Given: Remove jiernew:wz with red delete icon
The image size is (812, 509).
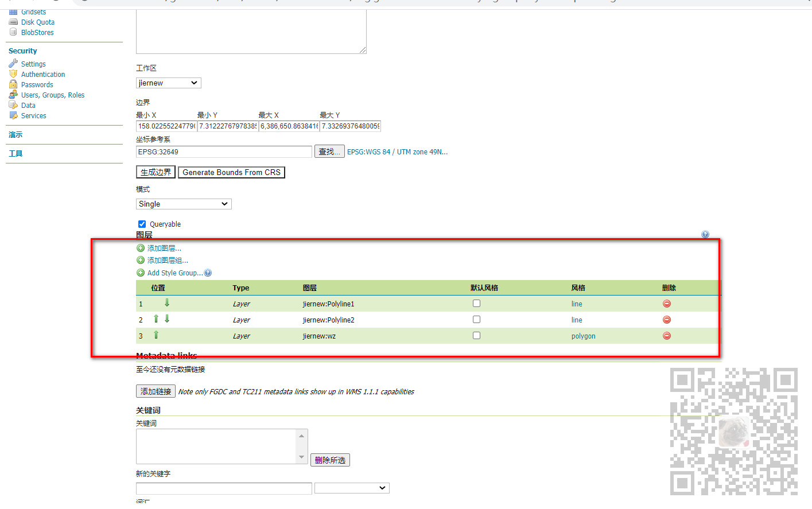Looking at the screenshot, I should point(667,336).
